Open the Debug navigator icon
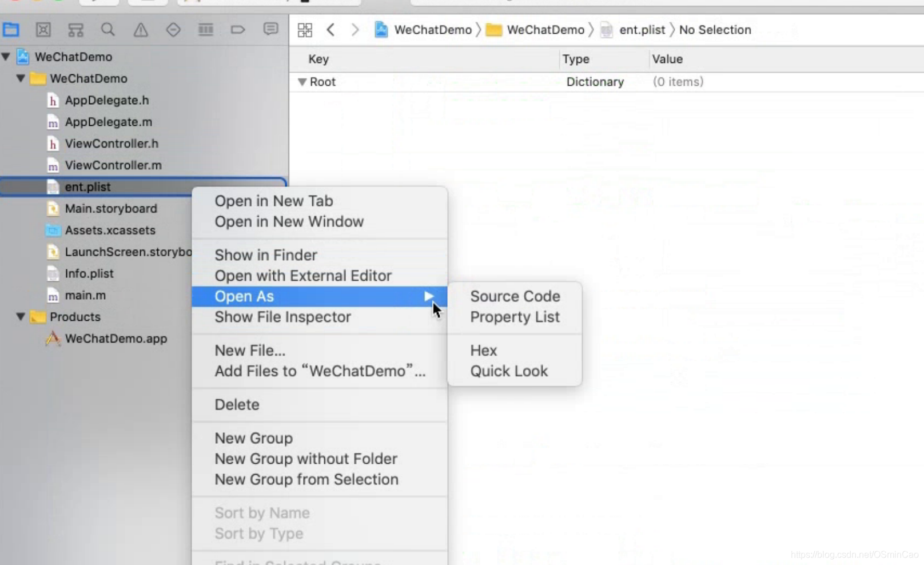This screenshot has width=924, height=565. 205,29
